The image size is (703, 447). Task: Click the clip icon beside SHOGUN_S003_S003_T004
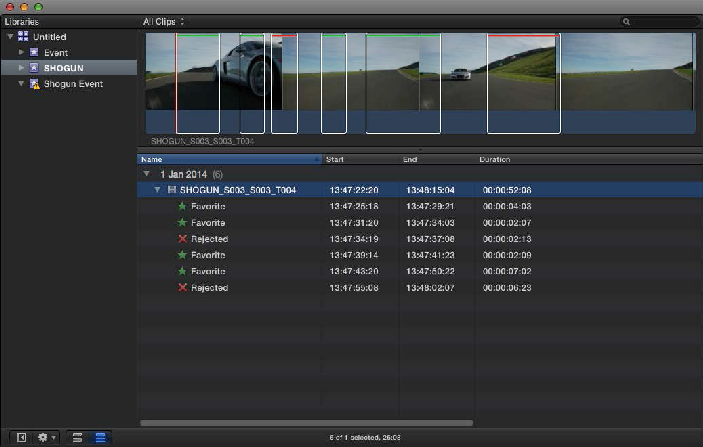click(172, 190)
